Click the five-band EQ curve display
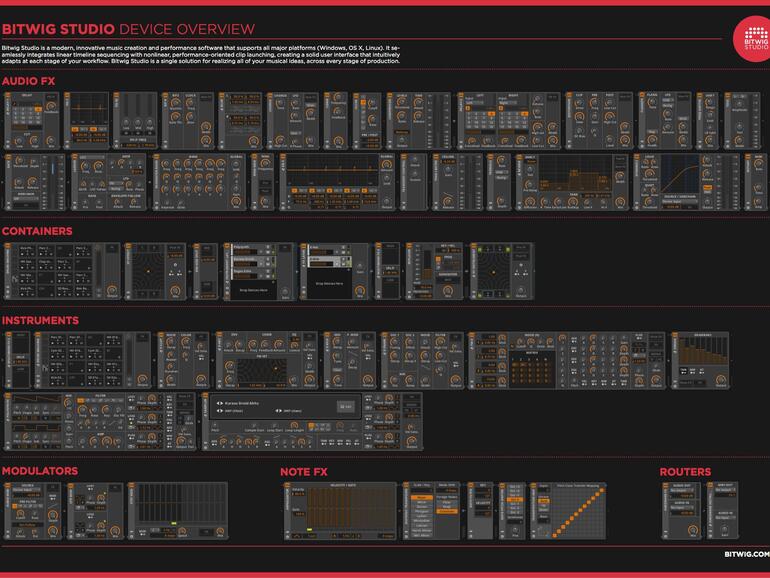The image size is (770, 578). tap(332, 170)
